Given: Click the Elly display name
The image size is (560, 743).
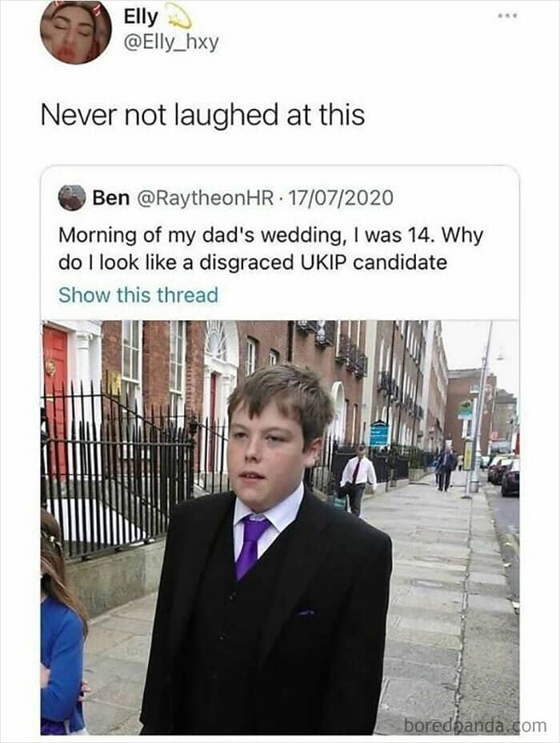Looking at the screenshot, I should tap(141, 17).
